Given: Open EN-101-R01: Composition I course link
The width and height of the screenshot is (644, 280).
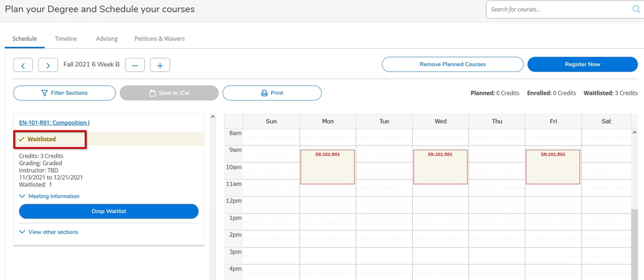Looking at the screenshot, I should point(54,122).
